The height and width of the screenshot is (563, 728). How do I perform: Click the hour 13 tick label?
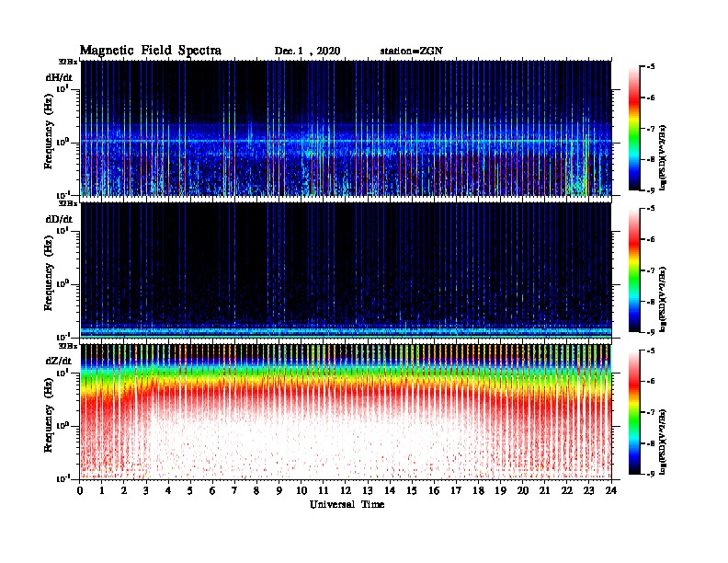click(x=368, y=491)
